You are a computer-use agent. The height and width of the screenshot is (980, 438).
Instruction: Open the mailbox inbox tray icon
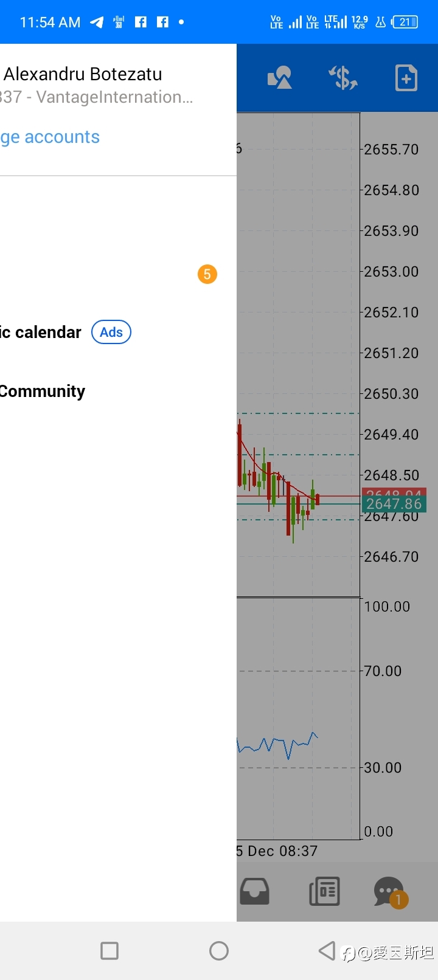pyautogui.click(x=255, y=891)
